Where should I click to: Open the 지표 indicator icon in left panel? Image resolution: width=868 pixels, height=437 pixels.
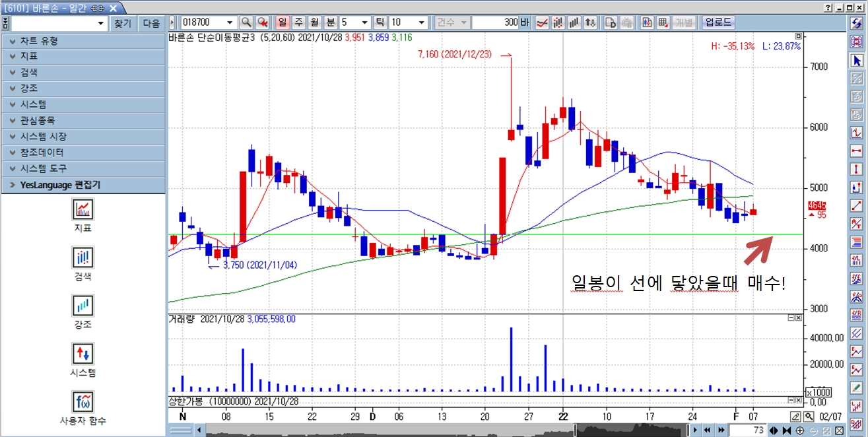click(83, 209)
